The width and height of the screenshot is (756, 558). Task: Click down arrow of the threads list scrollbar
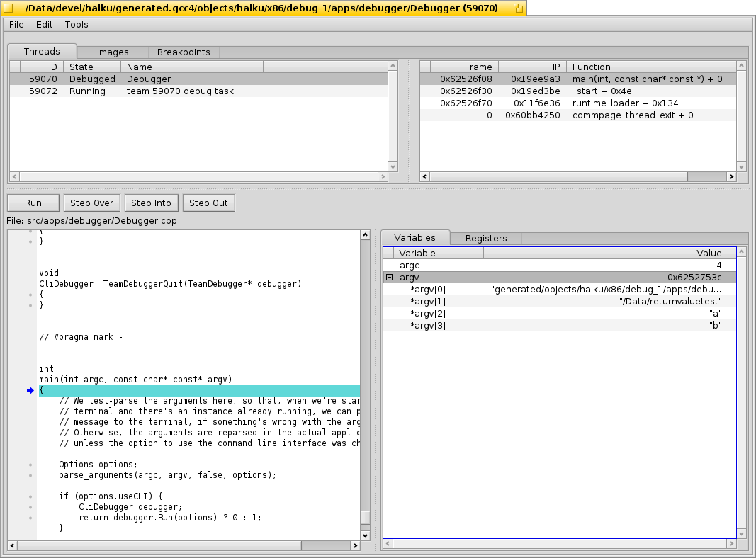(x=393, y=166)
